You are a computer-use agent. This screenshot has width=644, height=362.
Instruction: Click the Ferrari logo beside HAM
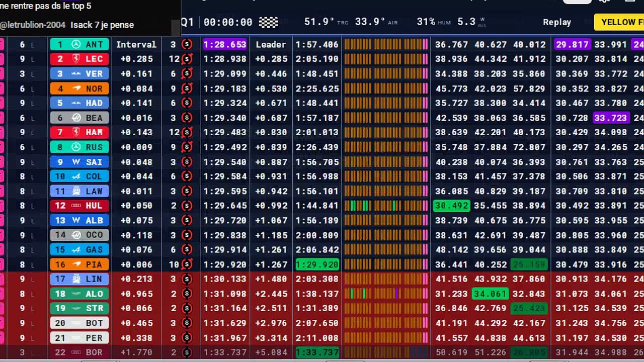(76, 133)
